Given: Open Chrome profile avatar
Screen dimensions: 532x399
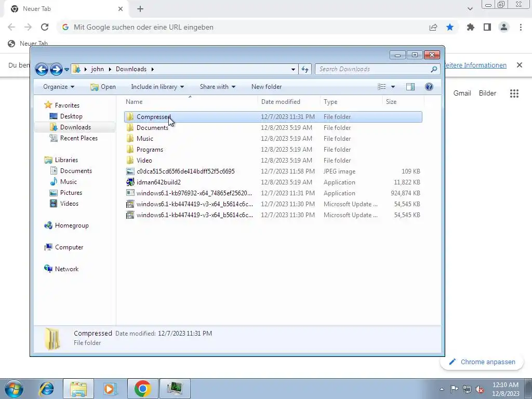Looking at the screenshot, I should pyautogui.click(x=504, y=27).
